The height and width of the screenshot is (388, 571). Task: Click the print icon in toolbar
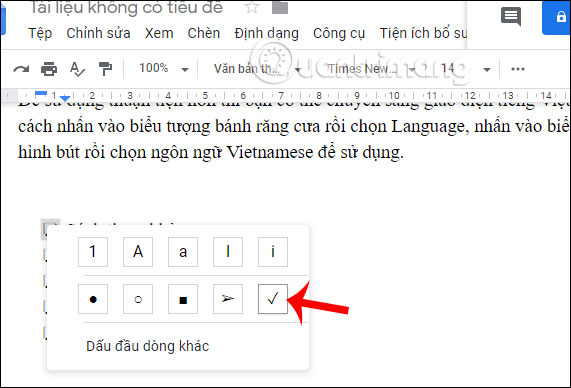point(49,69)
